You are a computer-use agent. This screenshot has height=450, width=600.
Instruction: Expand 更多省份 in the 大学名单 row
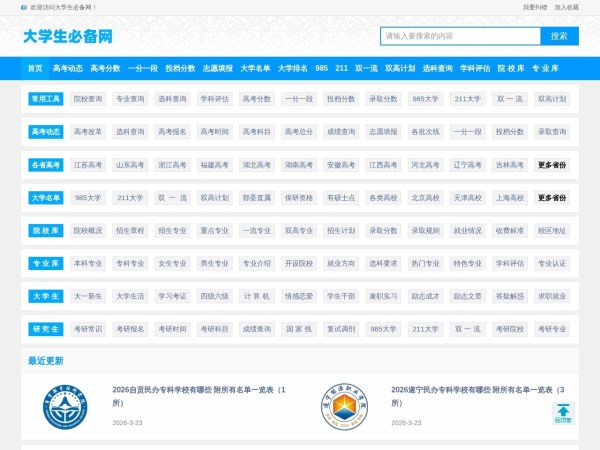551,198
